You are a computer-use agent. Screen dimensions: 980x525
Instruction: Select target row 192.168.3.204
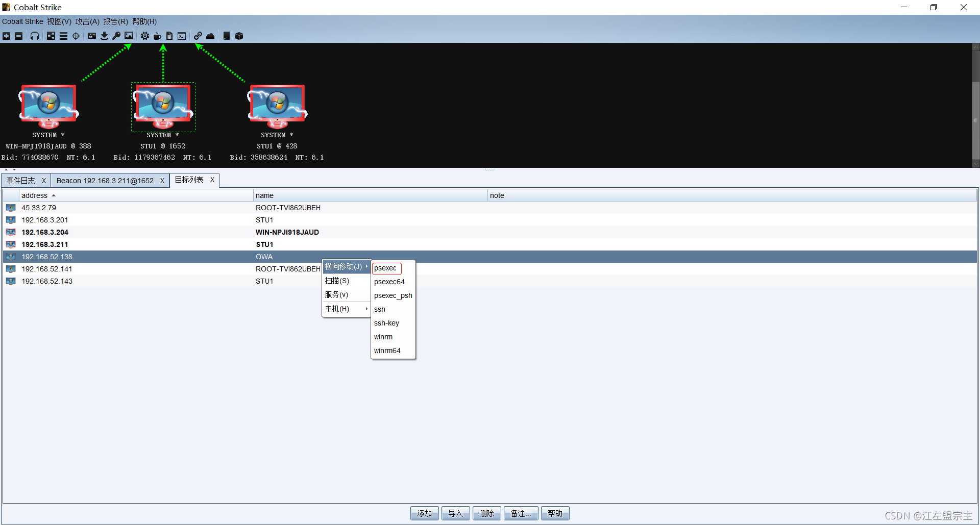point(490,232)
